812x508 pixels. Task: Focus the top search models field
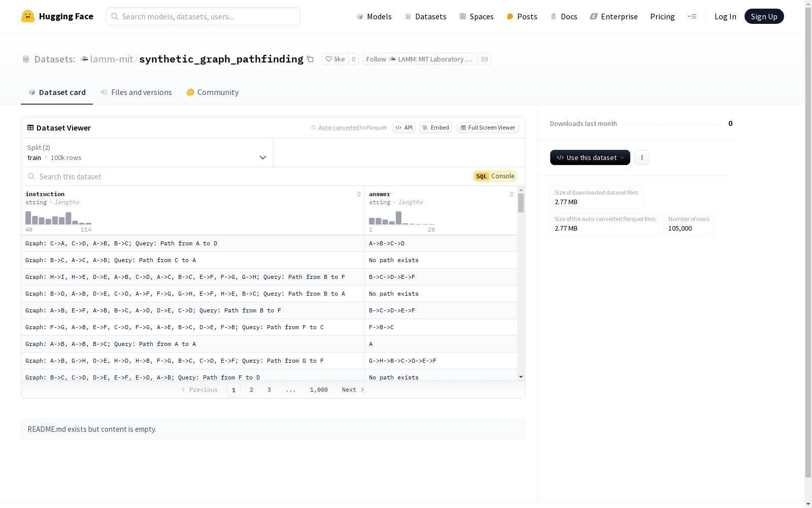[203, 16]
